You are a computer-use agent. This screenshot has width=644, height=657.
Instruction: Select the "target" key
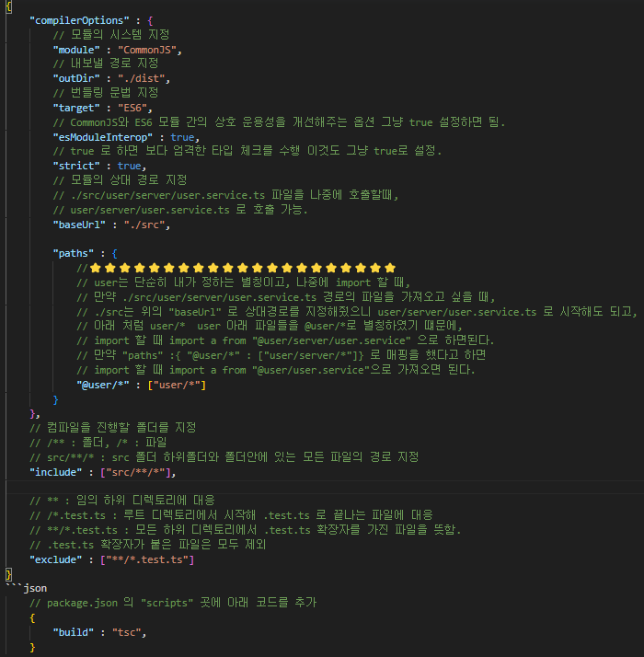coord(76,108)
